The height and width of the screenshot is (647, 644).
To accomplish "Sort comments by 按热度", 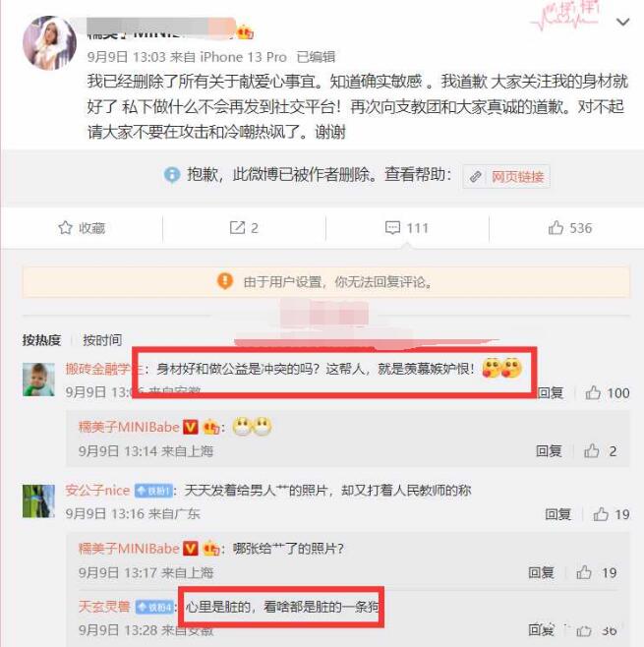I will (x=41, y=340).
